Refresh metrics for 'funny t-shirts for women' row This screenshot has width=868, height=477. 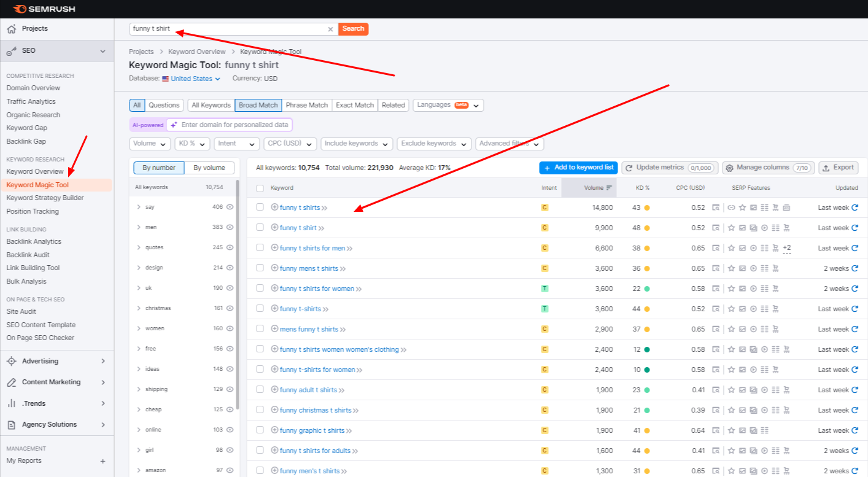[x=855, y=370]
